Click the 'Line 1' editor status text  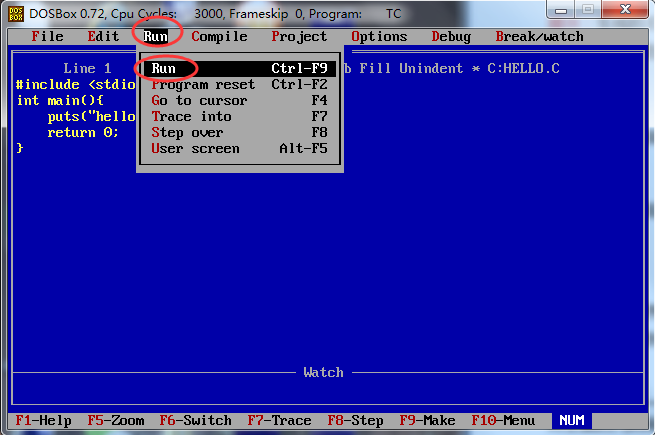87,69
